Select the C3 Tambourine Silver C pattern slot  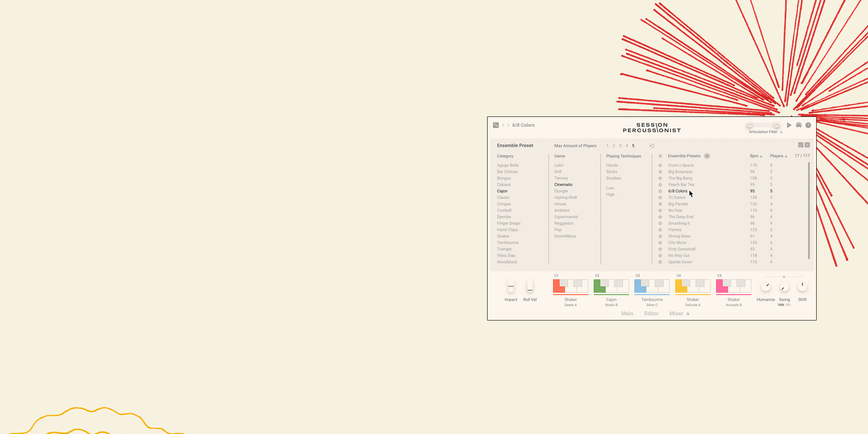pos(652,286)
